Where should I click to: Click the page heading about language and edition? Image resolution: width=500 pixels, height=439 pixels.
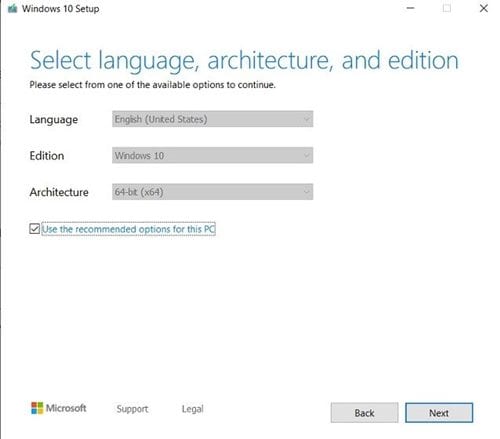click(244, 61)
